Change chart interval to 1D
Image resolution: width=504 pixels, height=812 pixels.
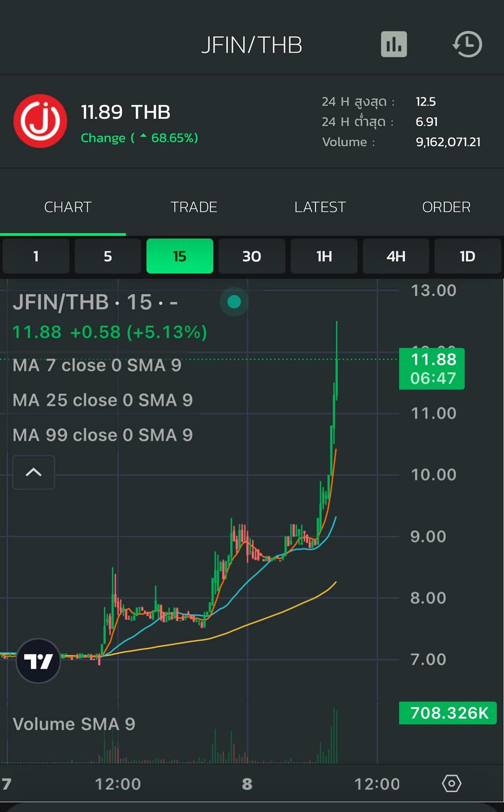point(467,256)
